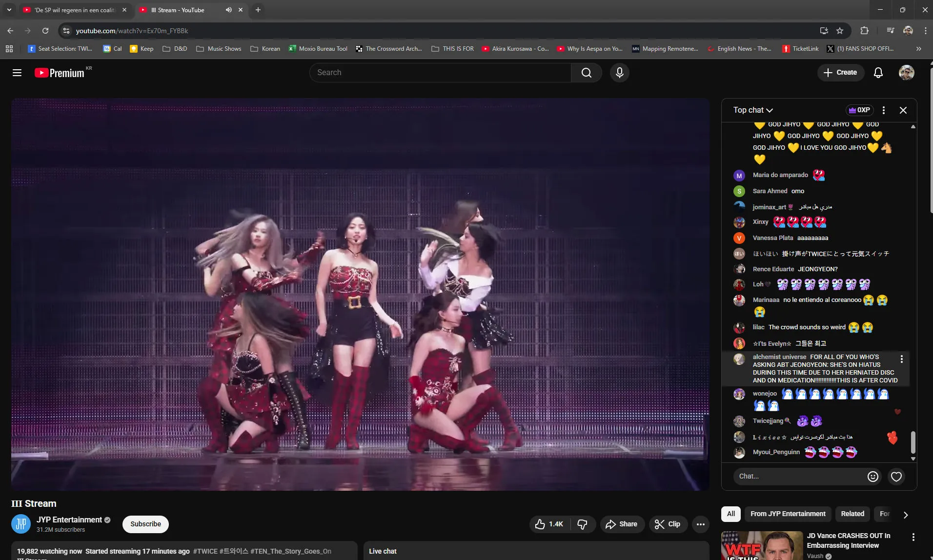Viewport: 933px width, 560px height.
Task: Focus the YouTube search field
Action: (440, 73)
